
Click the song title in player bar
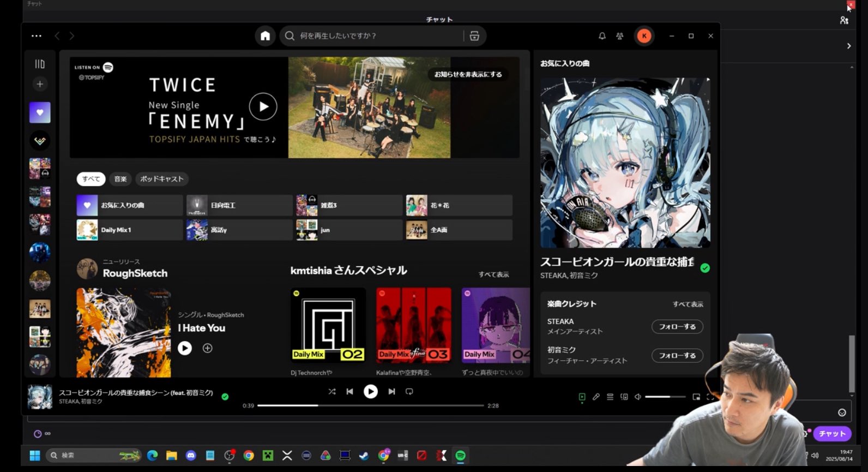[136, 392]
